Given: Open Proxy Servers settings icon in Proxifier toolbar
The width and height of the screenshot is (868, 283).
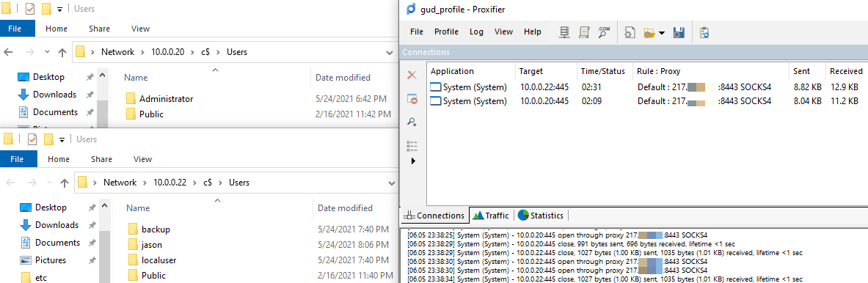Looking at the screenshot, I should coord(565,32).
